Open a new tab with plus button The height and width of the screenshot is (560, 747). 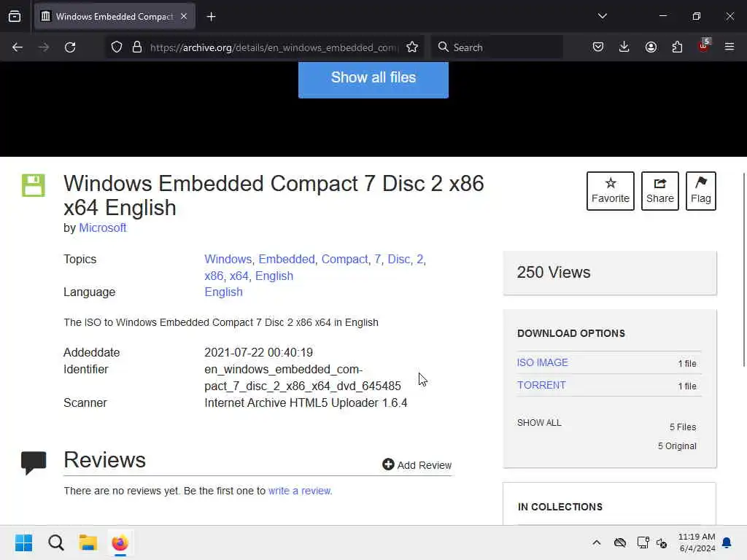point(211,17)
